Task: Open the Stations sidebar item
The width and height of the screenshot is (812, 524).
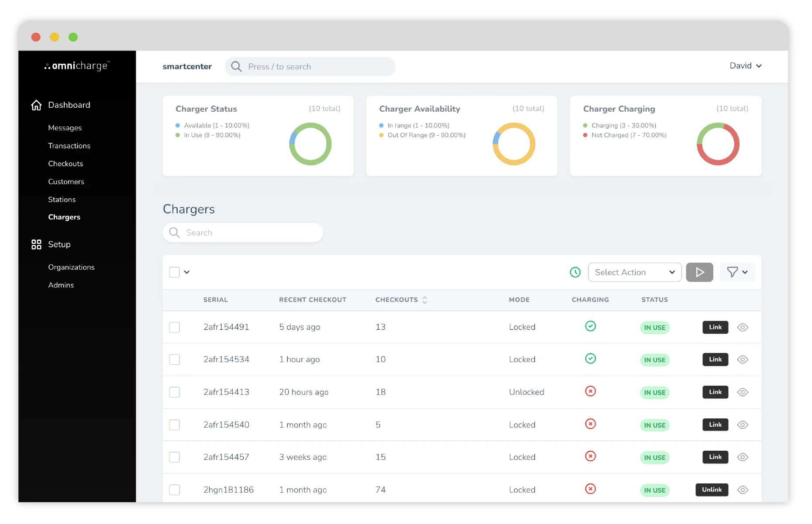Action: pyautogui.click(x=62, y=199)
